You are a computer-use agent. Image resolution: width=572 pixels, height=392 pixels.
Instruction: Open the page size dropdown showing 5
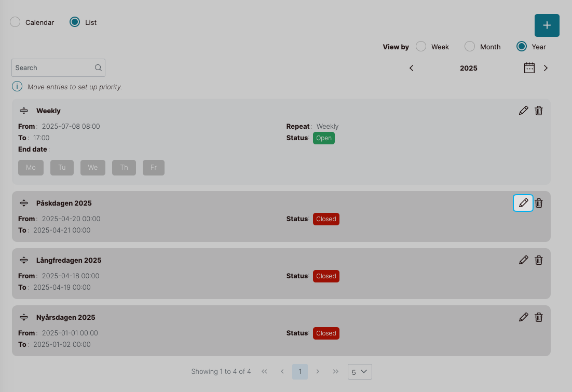(360, 372)
